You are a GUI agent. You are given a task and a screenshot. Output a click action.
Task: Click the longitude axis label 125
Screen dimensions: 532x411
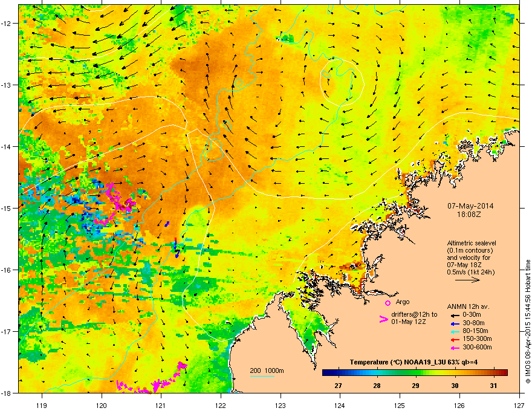click(400, 405)
